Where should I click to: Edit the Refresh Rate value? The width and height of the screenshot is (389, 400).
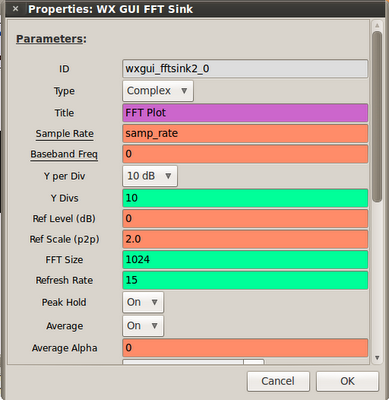pos(245,280)
